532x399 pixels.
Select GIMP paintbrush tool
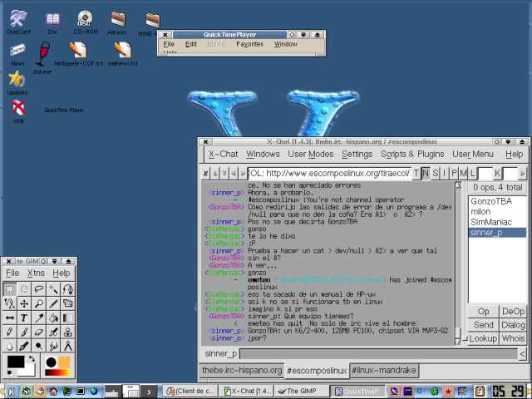pyautogui.click(x=24, y=332)
